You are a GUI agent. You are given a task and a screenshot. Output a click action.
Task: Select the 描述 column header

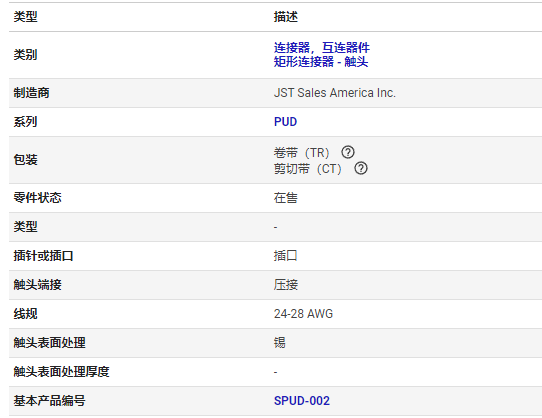[286, 17]
